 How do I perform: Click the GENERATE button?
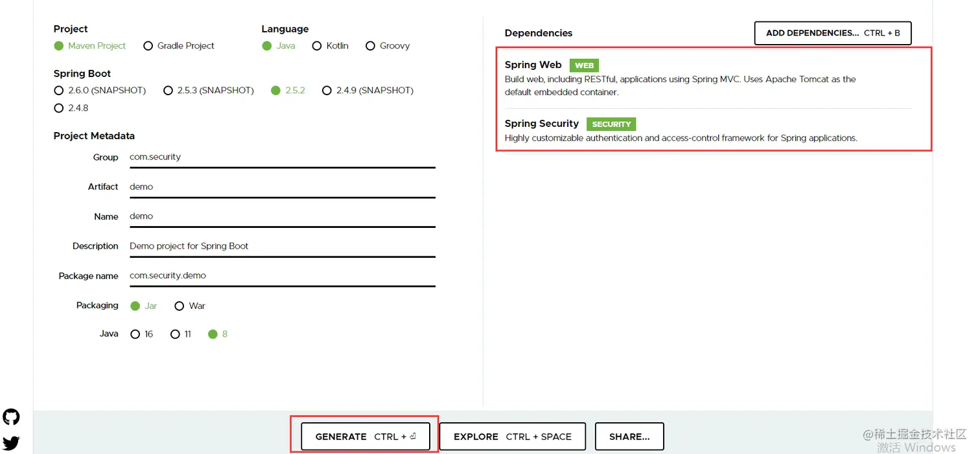(x=366, y=437)
